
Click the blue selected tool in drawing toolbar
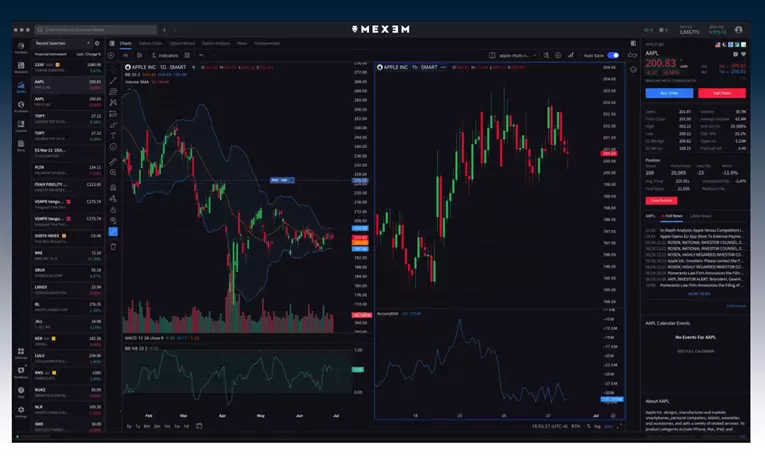(113, 232)
